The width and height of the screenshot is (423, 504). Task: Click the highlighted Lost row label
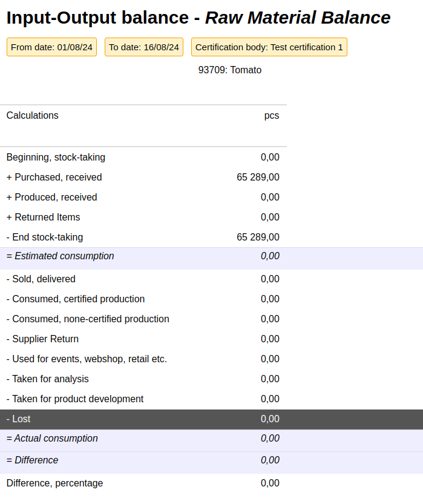[18, 419]
